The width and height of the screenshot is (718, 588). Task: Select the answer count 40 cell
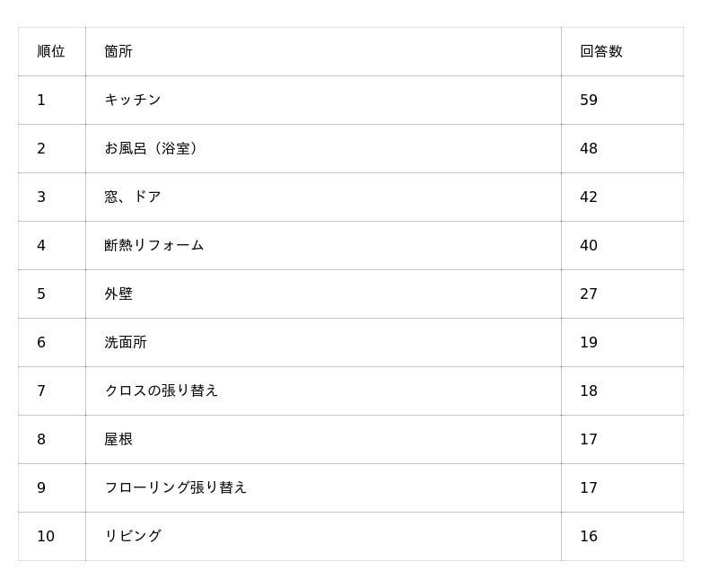coord(589,245)
